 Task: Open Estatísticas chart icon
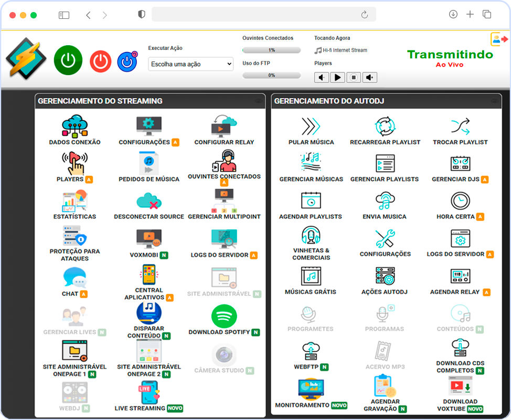(74, 201)
